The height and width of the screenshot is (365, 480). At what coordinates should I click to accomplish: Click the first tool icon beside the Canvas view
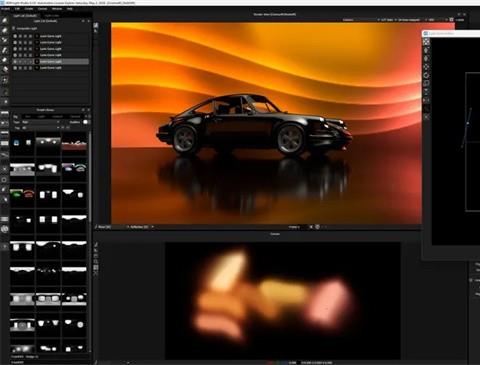click(x=96, y=244)
